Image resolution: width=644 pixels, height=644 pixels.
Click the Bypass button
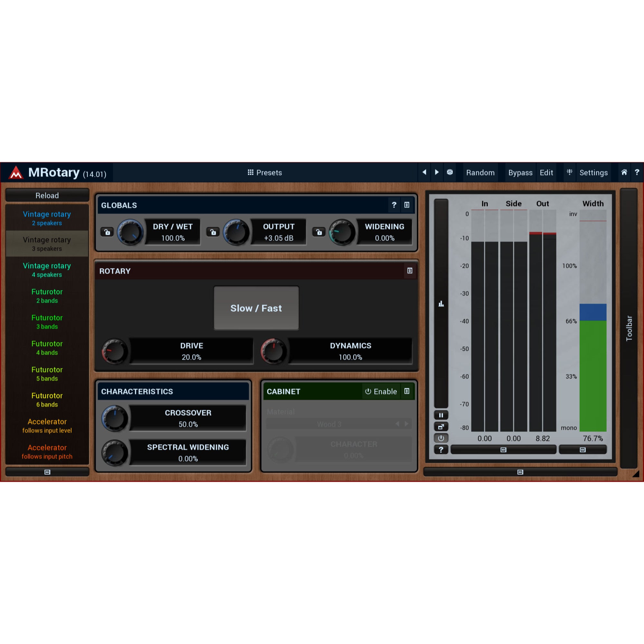tap(520, 172)
